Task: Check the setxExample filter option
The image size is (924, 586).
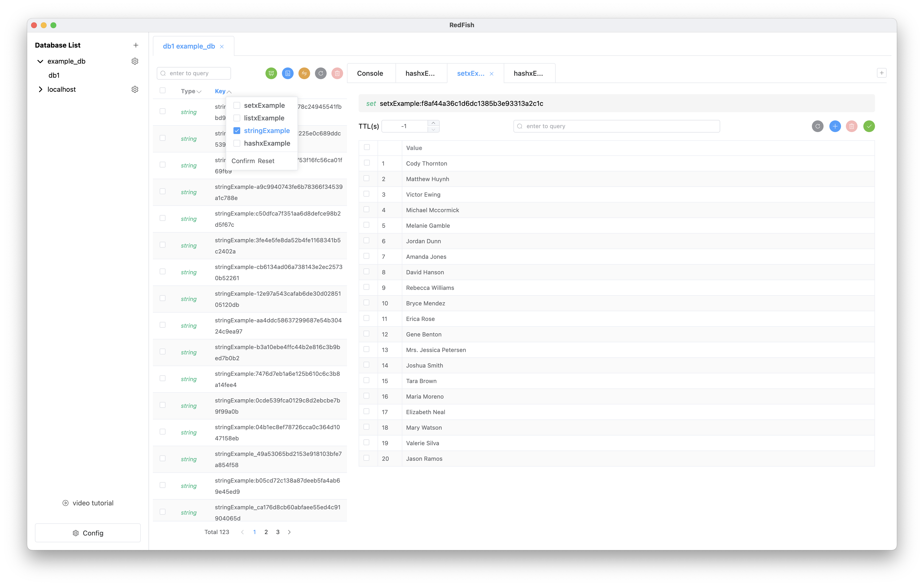Action: click(x=237, y=106)
